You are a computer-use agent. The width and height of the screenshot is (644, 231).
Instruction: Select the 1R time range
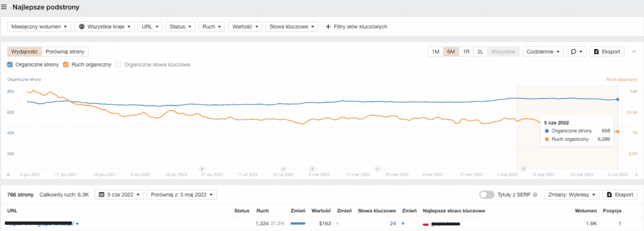(x=466, y=51)
